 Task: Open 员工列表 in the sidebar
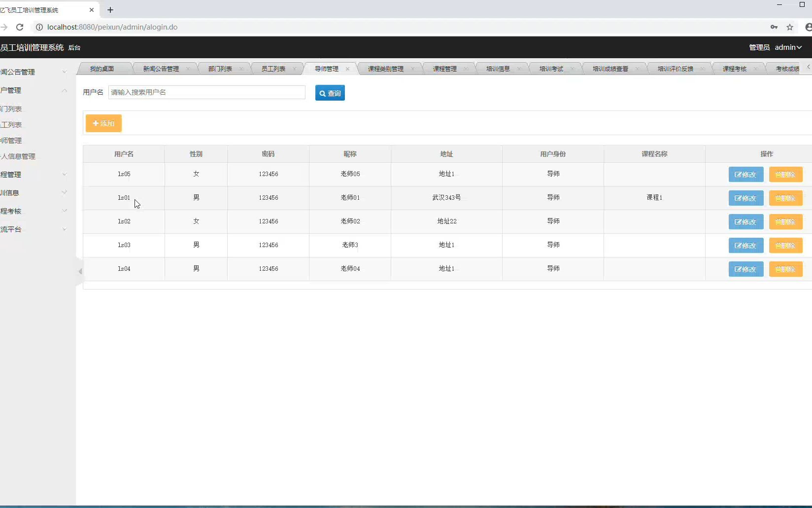tap(11, 125)
